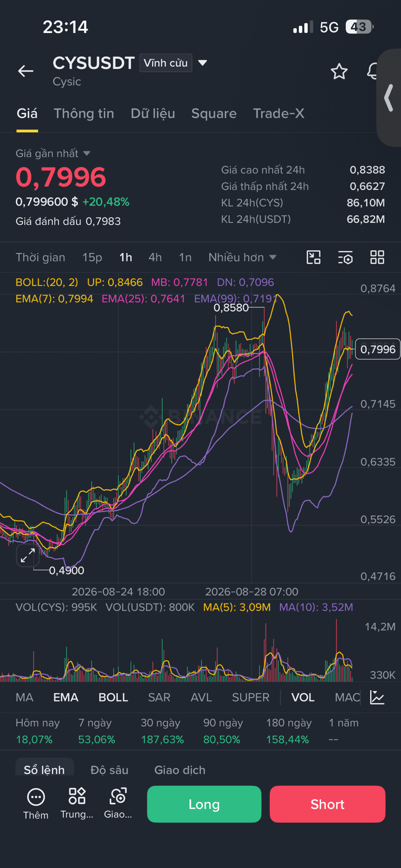Open Trung... center icon
The width and height of the screenshot is (401, 868).
point(77,804)
